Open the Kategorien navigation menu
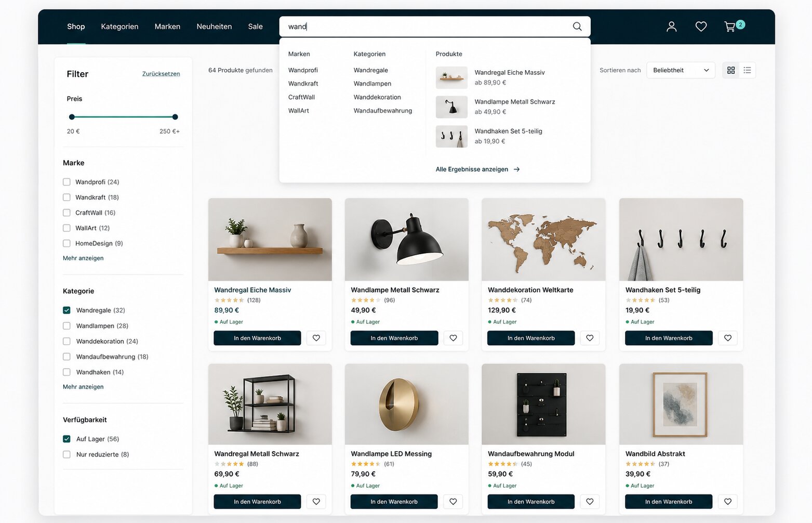 (x=119, y=27)
